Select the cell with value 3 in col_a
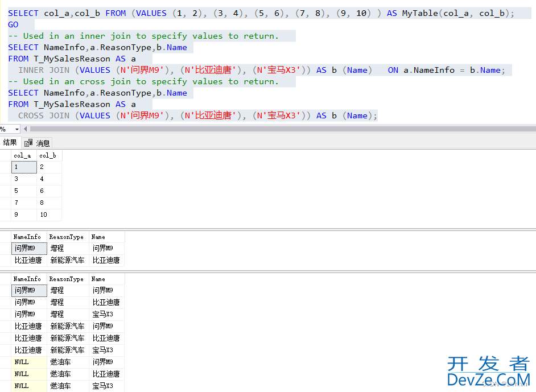 point(23,179)
